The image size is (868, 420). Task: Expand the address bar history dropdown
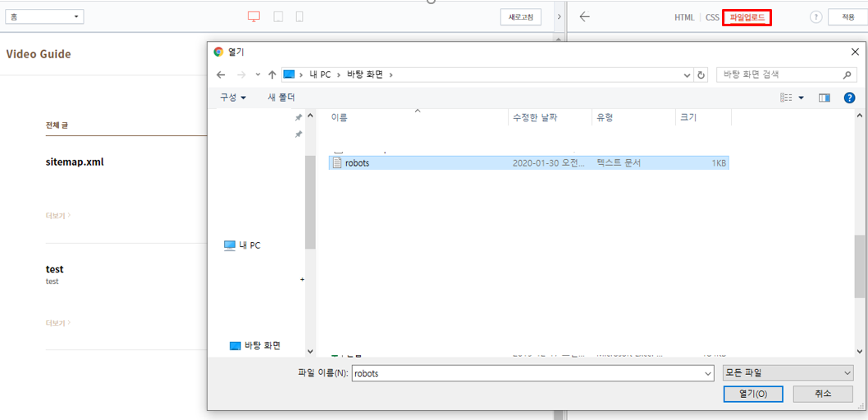coord(688,75)
